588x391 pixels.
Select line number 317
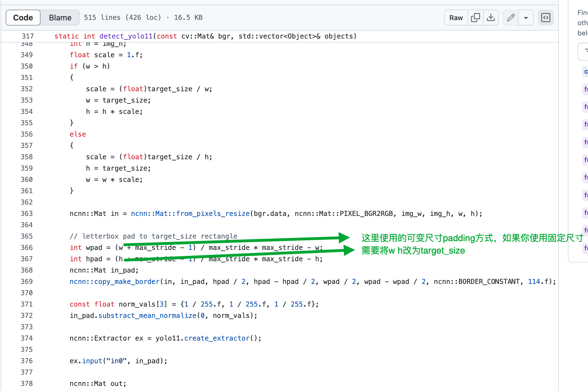tap(27, 36)
